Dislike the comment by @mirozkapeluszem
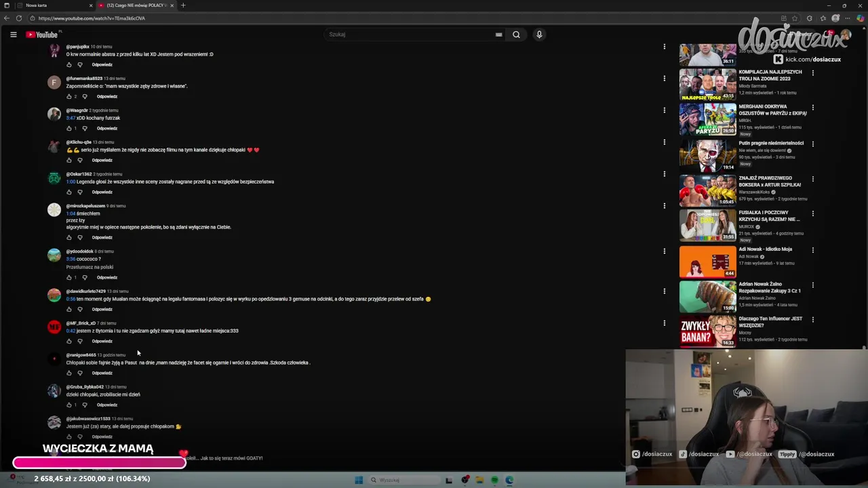This screenshot has height=488, width=868. pyautogui.click(x=79, y=238)
